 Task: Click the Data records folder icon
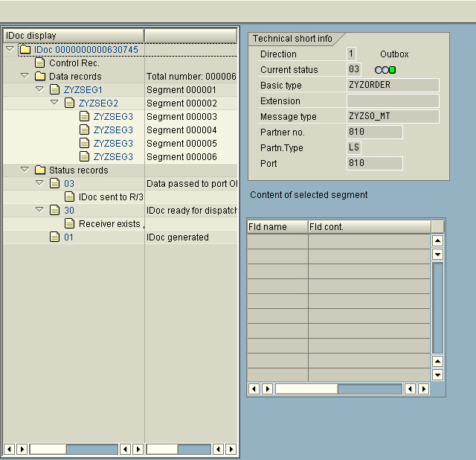pos(39,77)
